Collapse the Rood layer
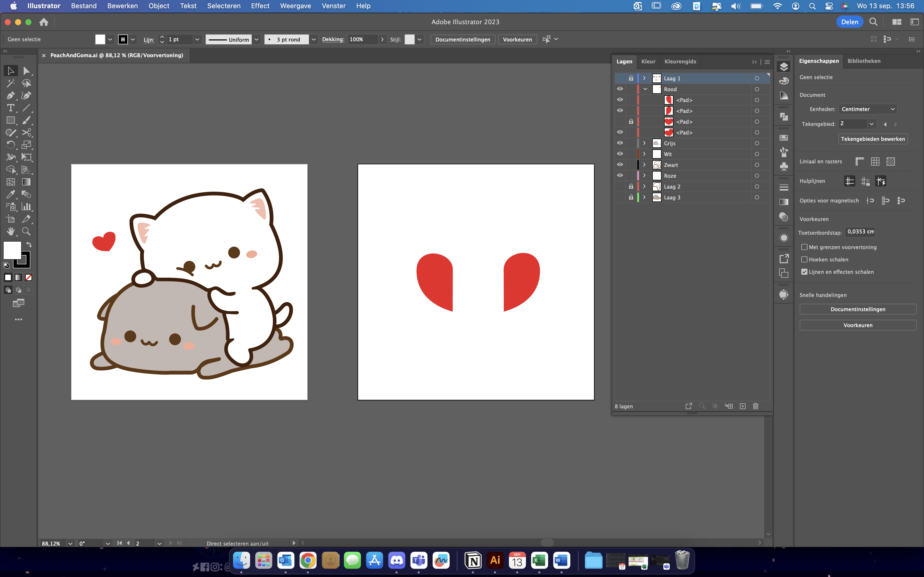Image resolution: width=924 pixels, height=577 pixels. tap(645, 89)
